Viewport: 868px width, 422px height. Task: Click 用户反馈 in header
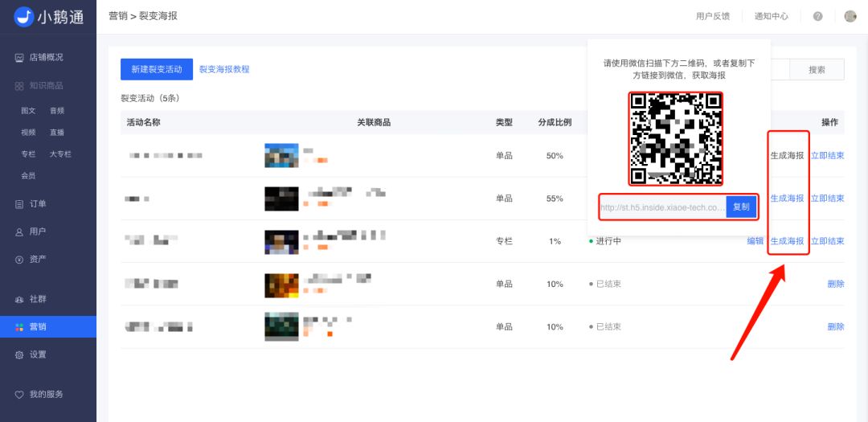[x=713, y=16]
